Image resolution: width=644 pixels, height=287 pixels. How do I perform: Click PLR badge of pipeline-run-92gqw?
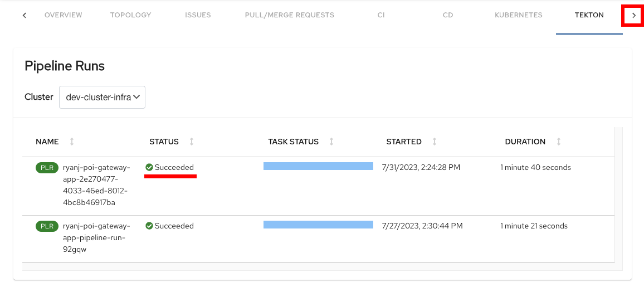(47, 226)
